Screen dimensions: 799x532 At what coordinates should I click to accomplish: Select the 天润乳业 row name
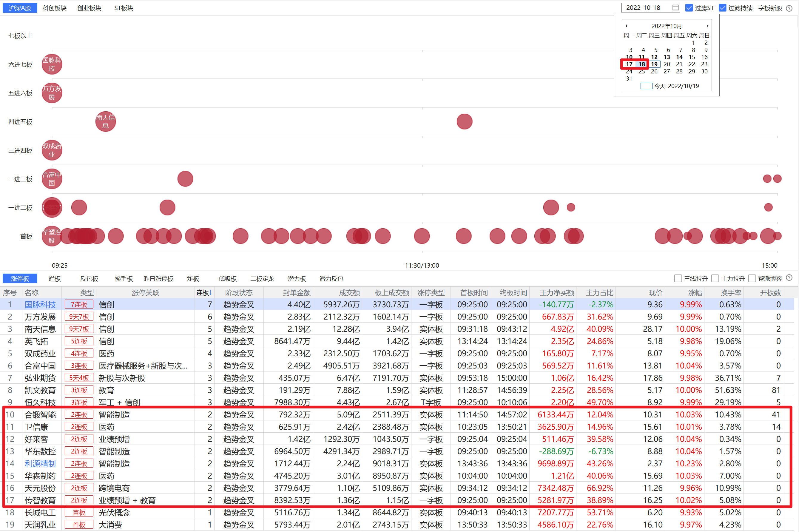(x=40, y=525)
